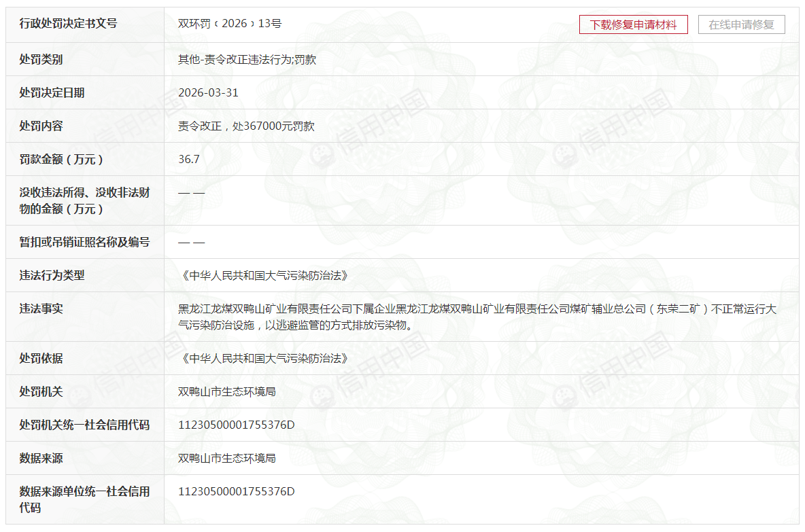The image size is (805, 532).
Task: Click the 暂扣或吊销证照名称及编号 label
Action: point(84,242)
